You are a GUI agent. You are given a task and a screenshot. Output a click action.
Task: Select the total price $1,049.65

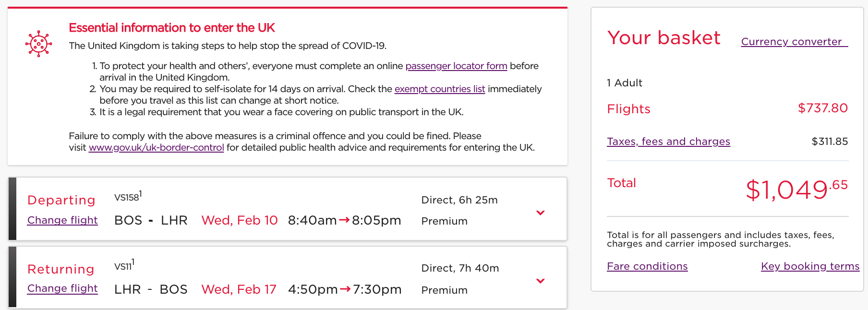click(796, 189)
